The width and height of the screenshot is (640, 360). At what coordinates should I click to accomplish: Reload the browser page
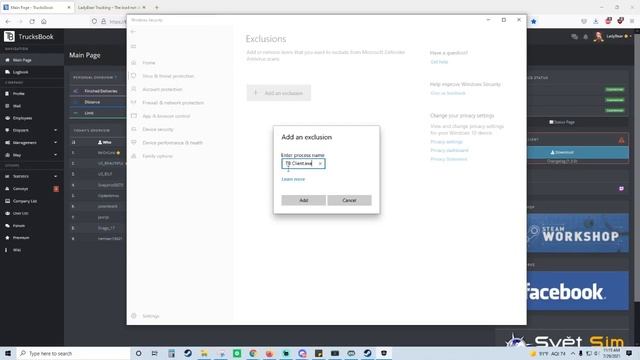pos(32,21)
